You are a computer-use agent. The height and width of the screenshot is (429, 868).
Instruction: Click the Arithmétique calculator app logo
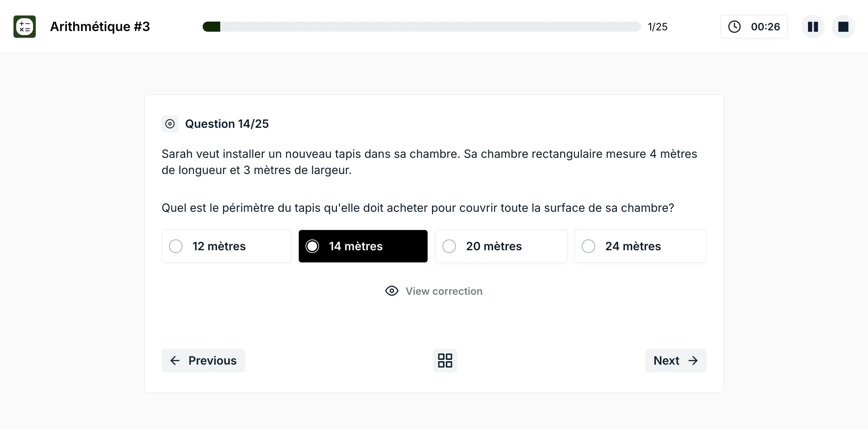point(25,27)
